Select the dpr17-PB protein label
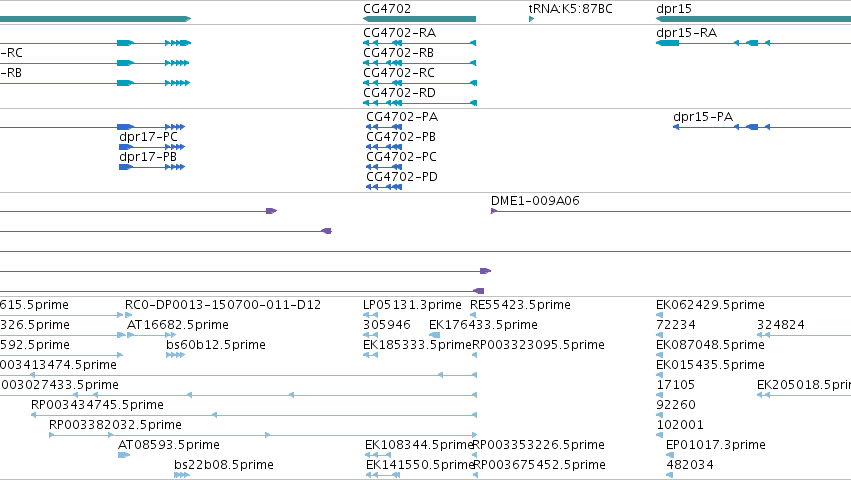This screenshot has height=480, width=851. point(148,157)
